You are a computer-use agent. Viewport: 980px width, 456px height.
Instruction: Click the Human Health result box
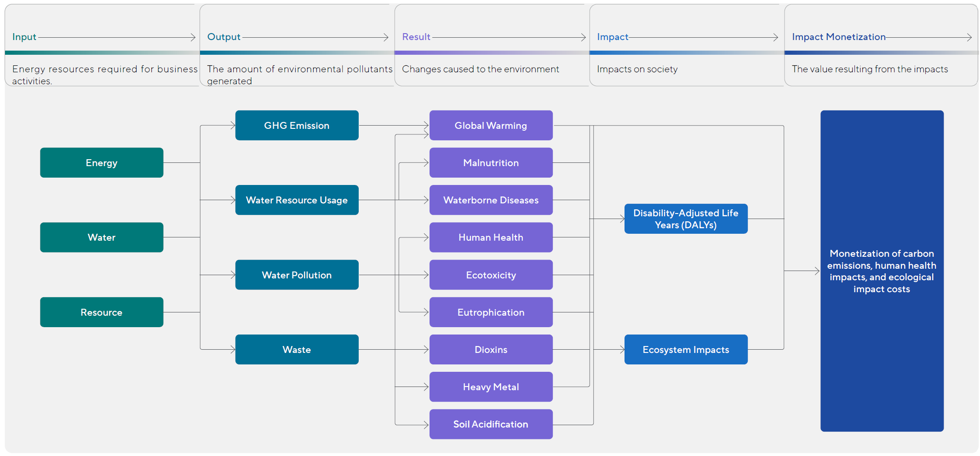click(491, 237)
